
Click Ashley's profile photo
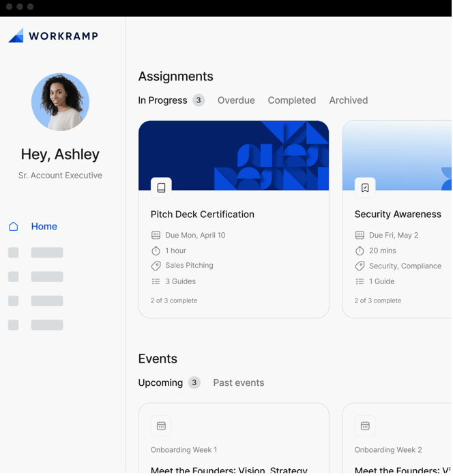pos(60,102)
